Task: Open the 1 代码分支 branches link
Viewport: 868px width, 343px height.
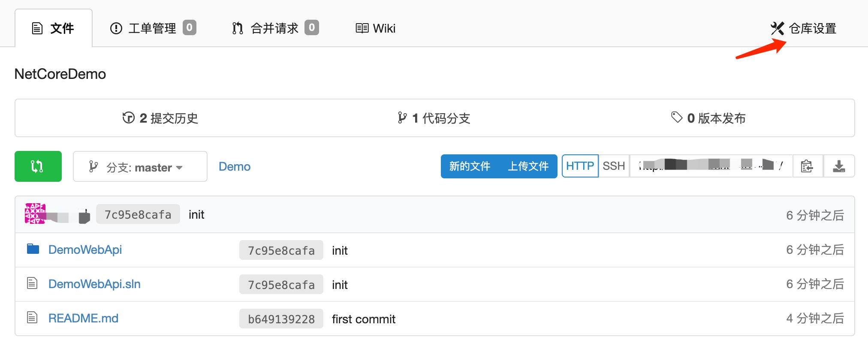Action: tap(434, 118)
